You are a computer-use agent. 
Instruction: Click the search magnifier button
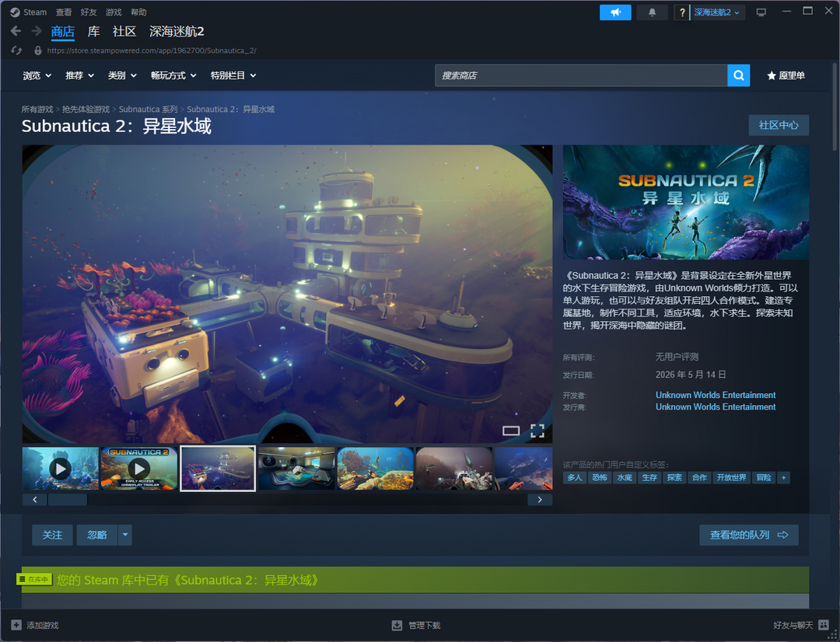739,75
